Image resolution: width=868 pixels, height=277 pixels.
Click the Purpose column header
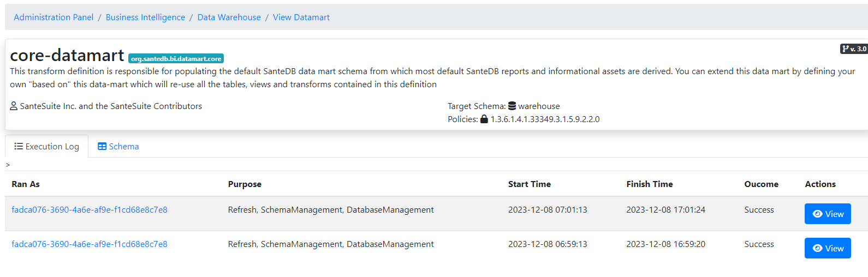click(245, 184)
